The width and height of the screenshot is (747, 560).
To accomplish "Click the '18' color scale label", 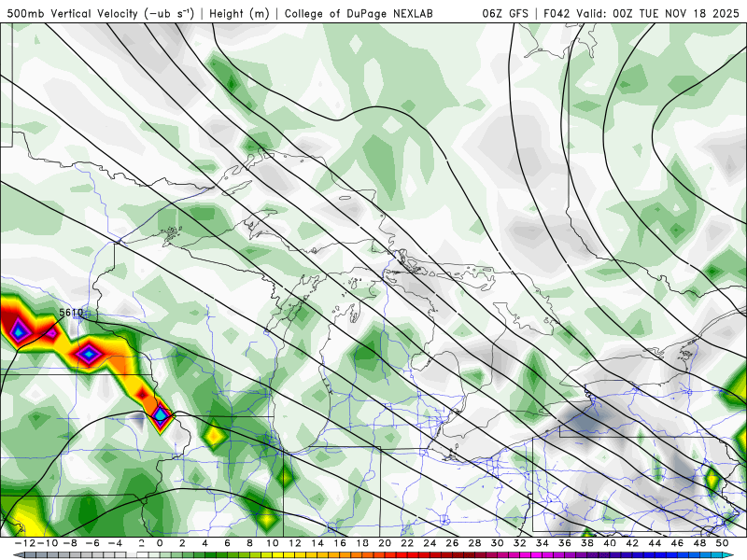I will [362, 543].
